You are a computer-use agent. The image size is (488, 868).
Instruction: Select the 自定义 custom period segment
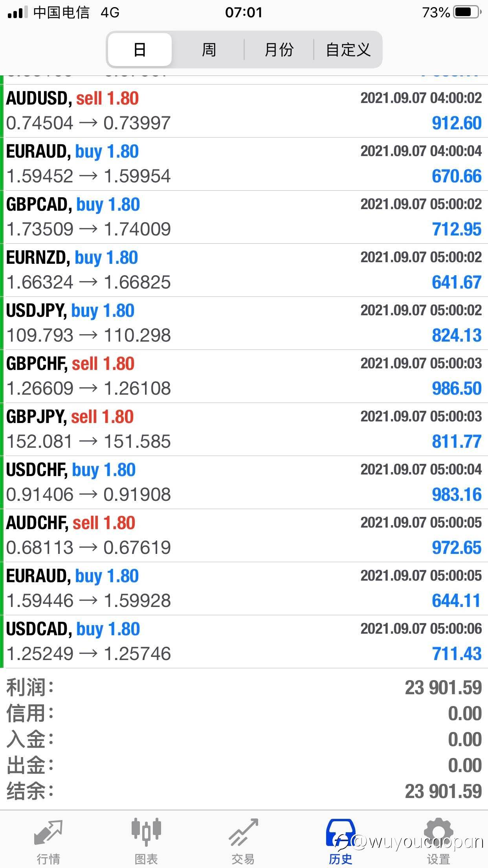(348, 50)
